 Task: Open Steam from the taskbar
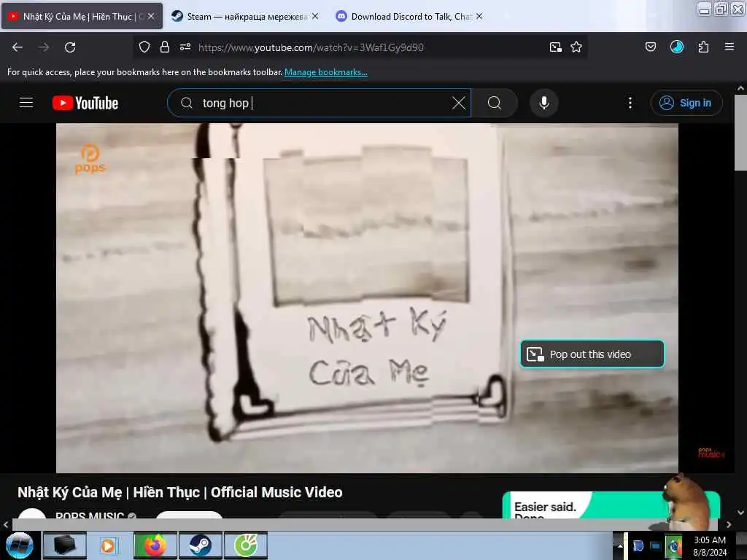click(x=200, y=545)
